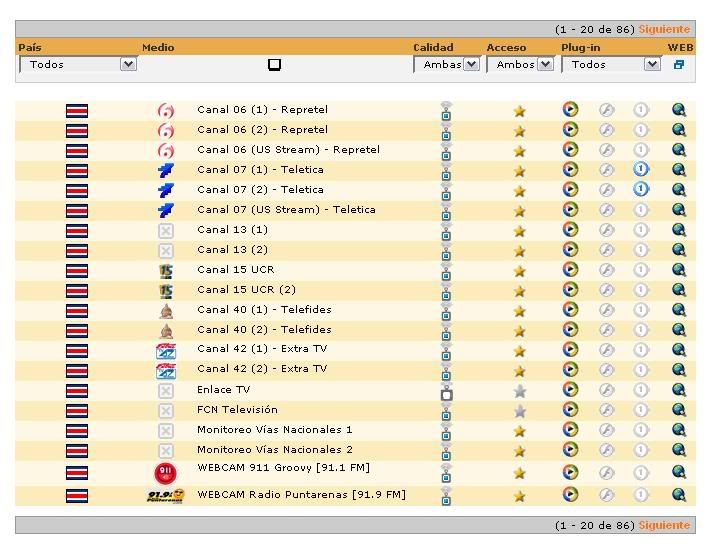The image size is (714, 551).
Task: Click the TV screen icon under Medio
Action: [274, 65]
